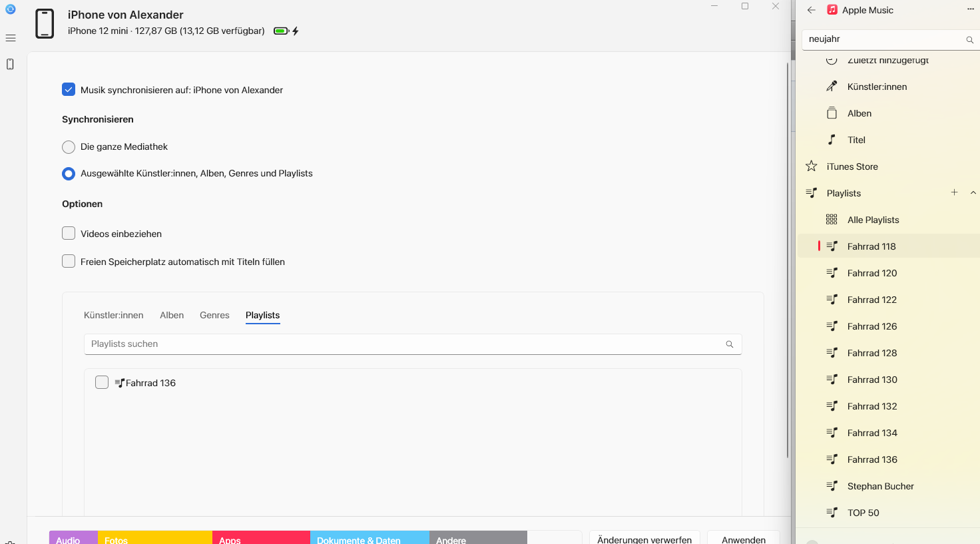The width and height of the screenshot is (980, 544).
Task: Click the playlist icon next to Fahrrad 118
Action: [832, 246]
